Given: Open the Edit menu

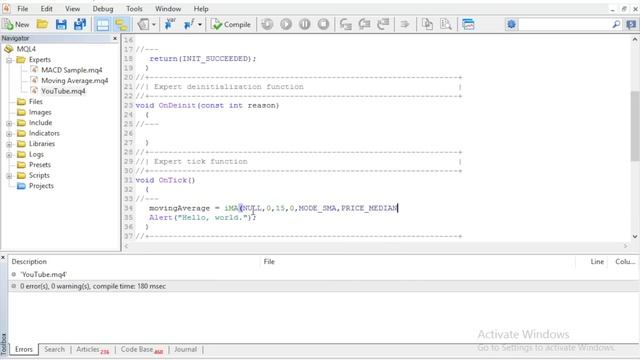Looking at the screenshot, I should 47,9.
